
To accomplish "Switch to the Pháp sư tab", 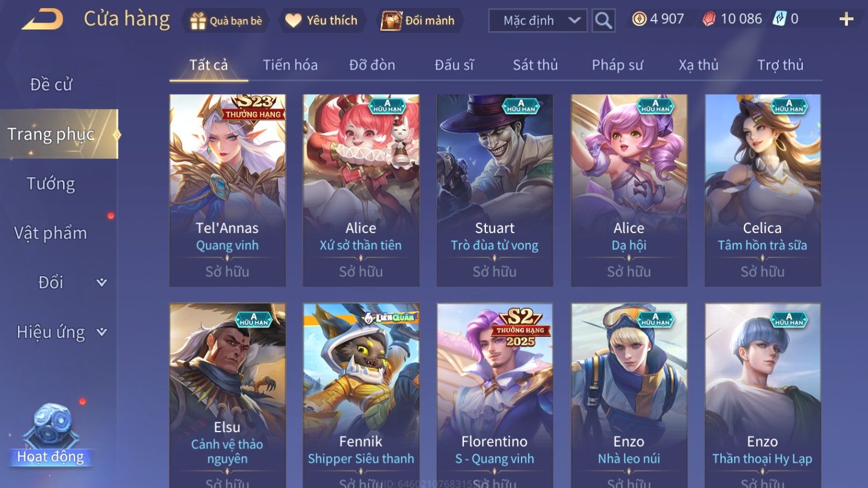I will tap(617, 65).
